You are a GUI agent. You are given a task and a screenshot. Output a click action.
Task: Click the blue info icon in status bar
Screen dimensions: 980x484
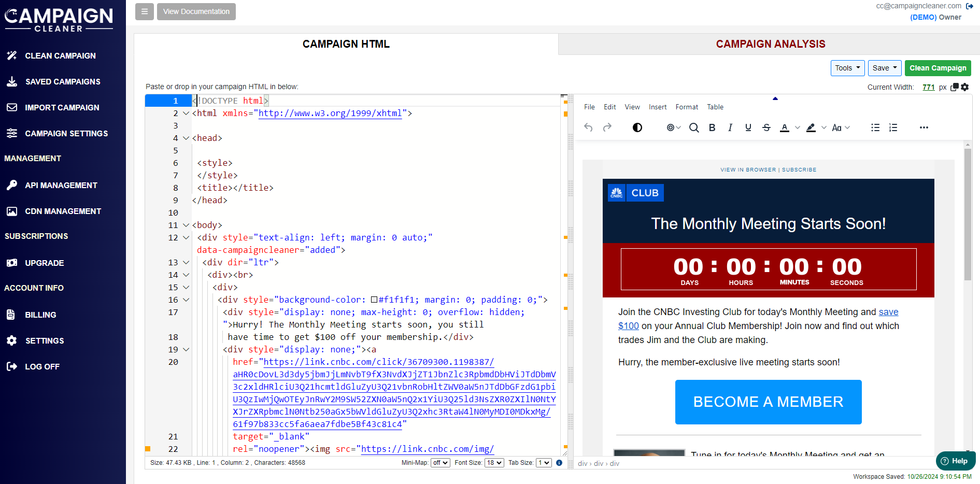[x=559, y=463]
